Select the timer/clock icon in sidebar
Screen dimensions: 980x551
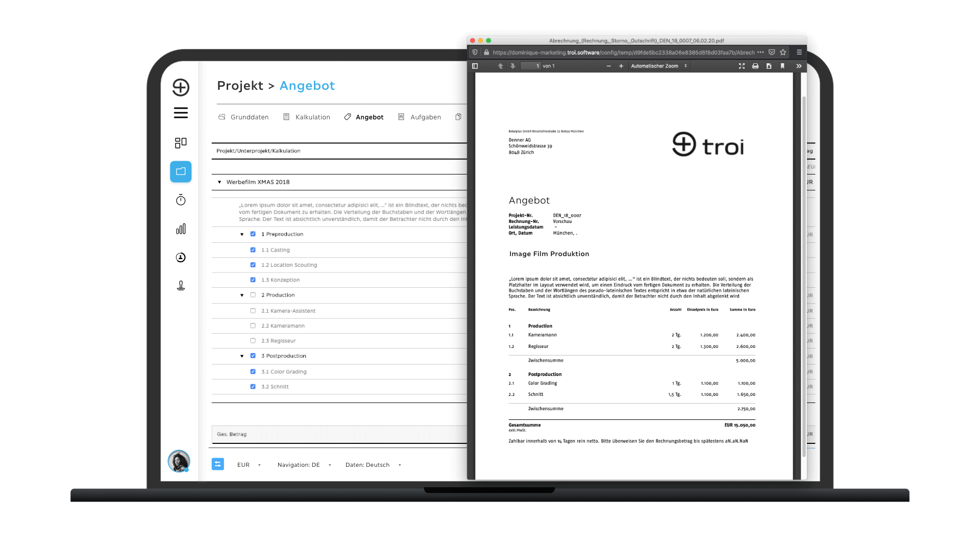180,200
